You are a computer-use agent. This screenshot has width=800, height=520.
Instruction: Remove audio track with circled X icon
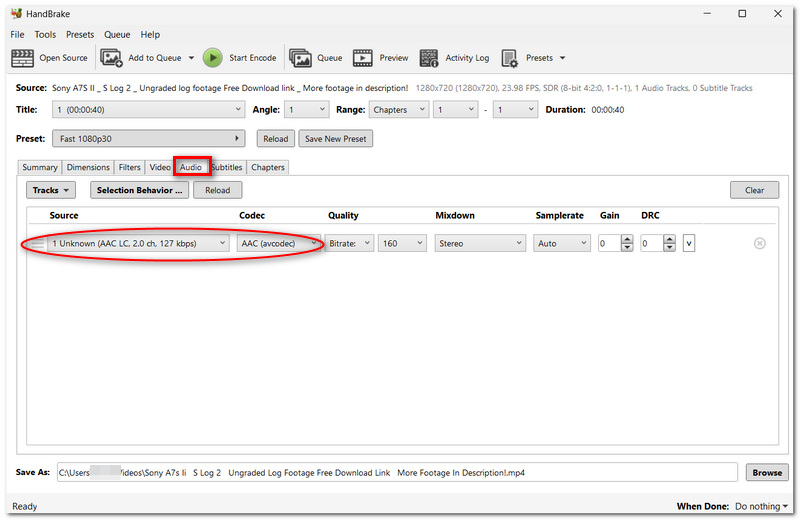tap(759, 243)
